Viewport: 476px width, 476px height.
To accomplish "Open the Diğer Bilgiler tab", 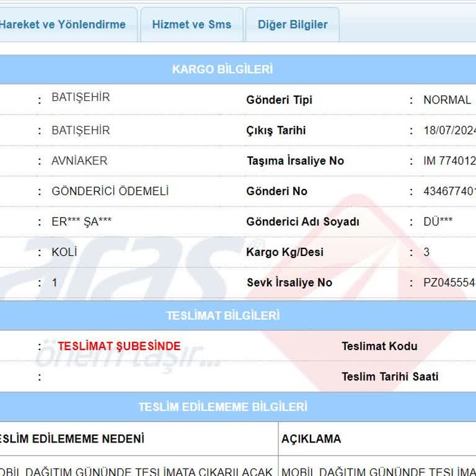I will (293, 25).
